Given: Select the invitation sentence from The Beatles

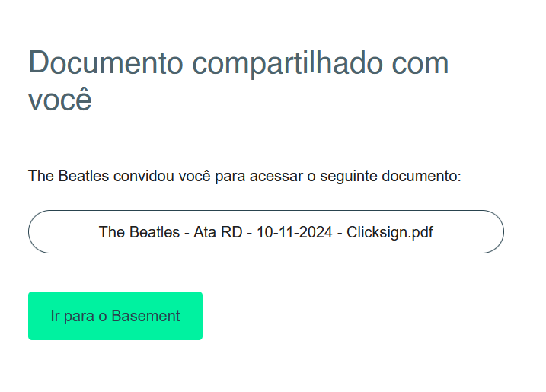Looking at the screenshot, I should click(x=244, y=177).
